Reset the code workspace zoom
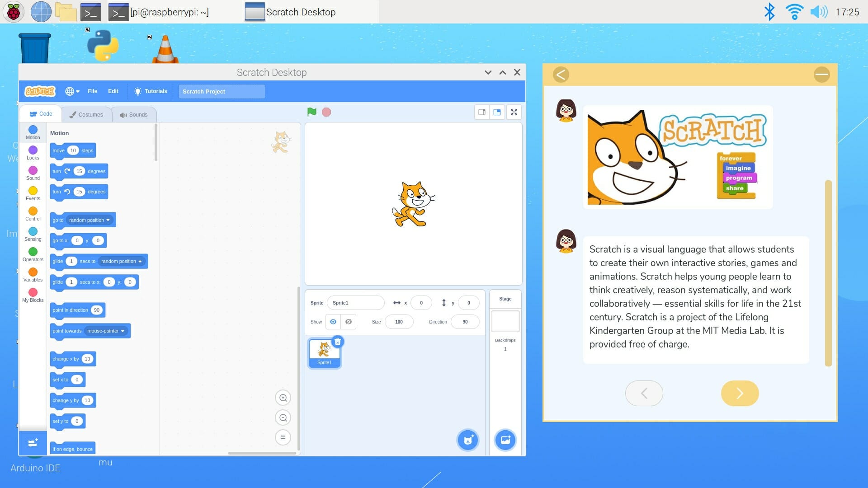Image resolution: width=868 pixels, height=488 pixels. [x=283, y=437]
